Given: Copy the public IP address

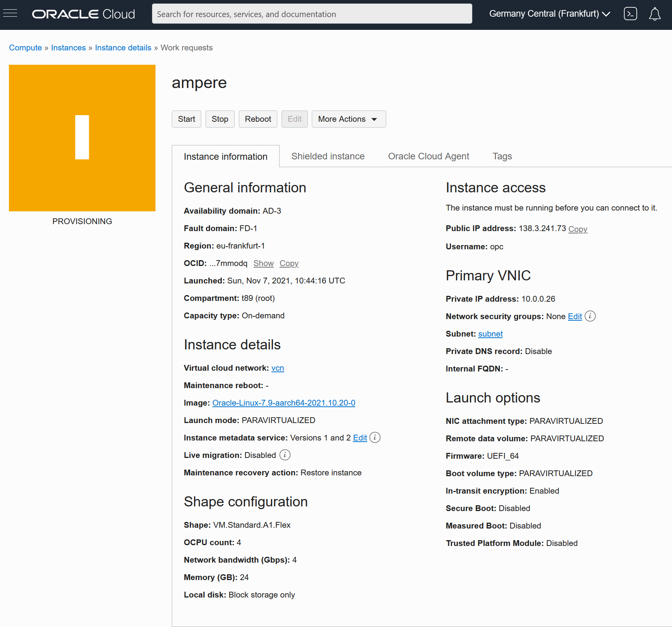Looking at the screenshot, I should tap(577, 229).
